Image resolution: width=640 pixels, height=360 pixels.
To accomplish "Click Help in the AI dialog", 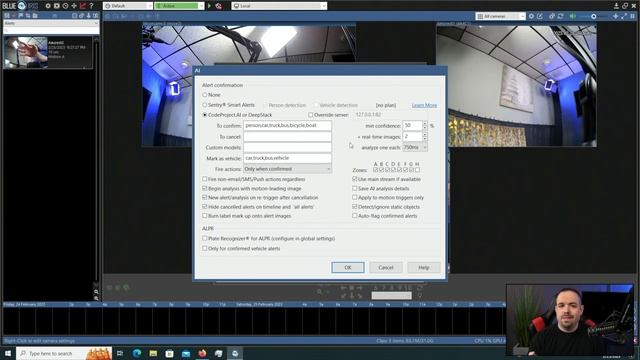I will tap(424, 267).
